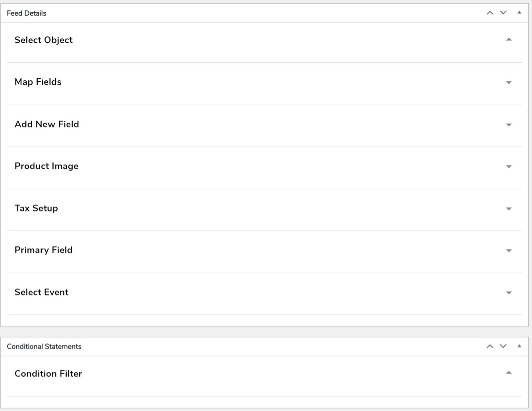Expand the Map Fields section
532x411 pixels.
508,82
